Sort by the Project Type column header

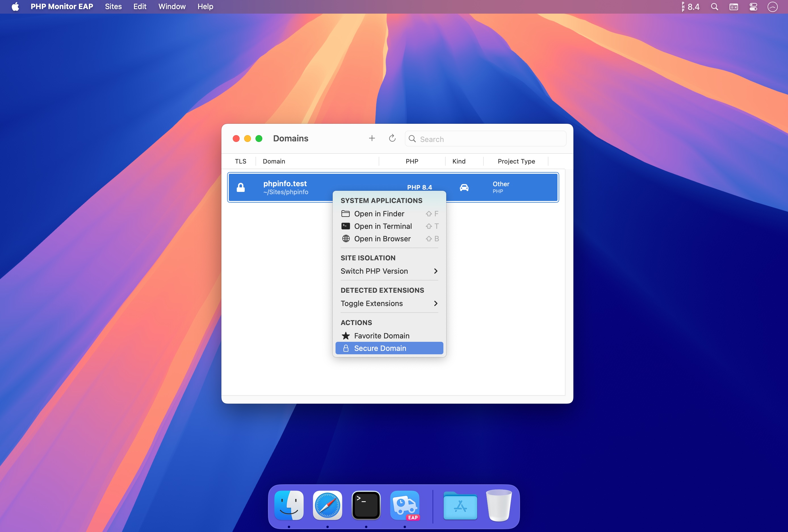click(x=516, y=162)
